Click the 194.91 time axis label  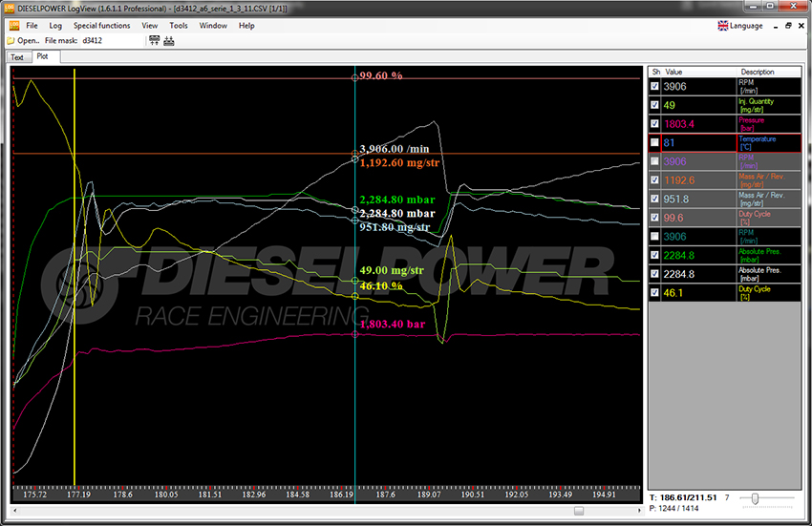(604, 494)
